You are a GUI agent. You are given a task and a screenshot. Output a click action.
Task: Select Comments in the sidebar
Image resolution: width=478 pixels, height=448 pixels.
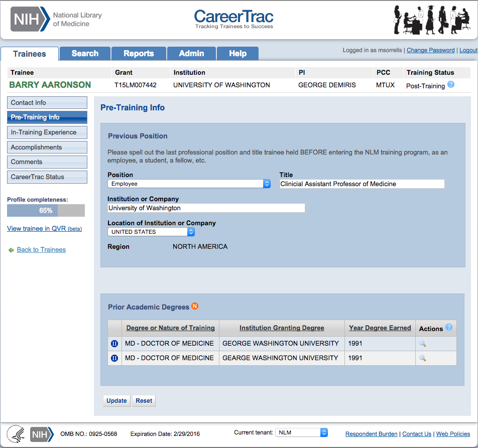click(47, 162)
